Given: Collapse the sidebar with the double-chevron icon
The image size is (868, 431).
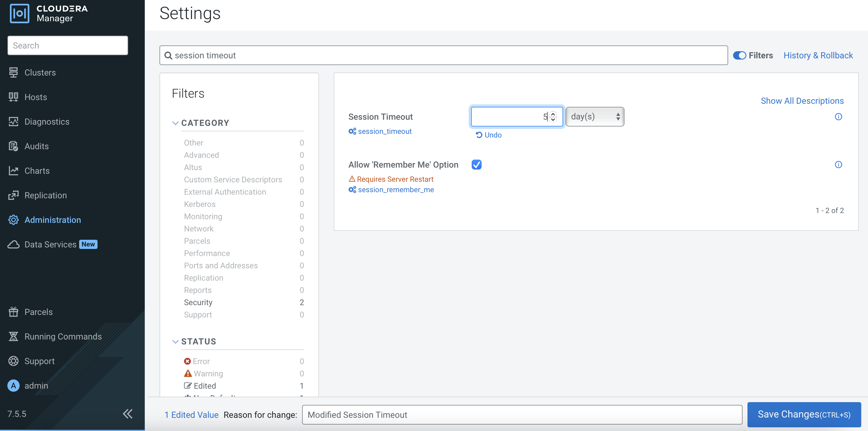Looking at the screenshot, I should pos(128,414).
